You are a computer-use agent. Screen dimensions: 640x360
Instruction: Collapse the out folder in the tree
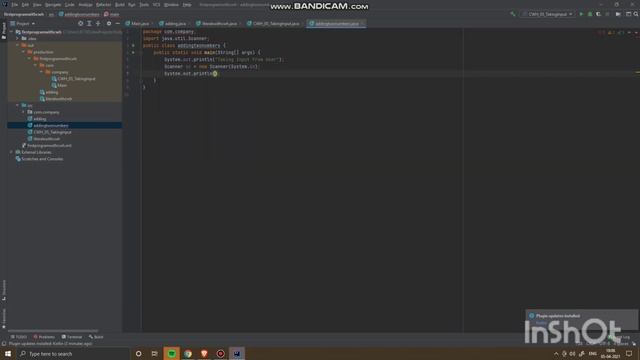pyautogui.click(x=18, y=45)
